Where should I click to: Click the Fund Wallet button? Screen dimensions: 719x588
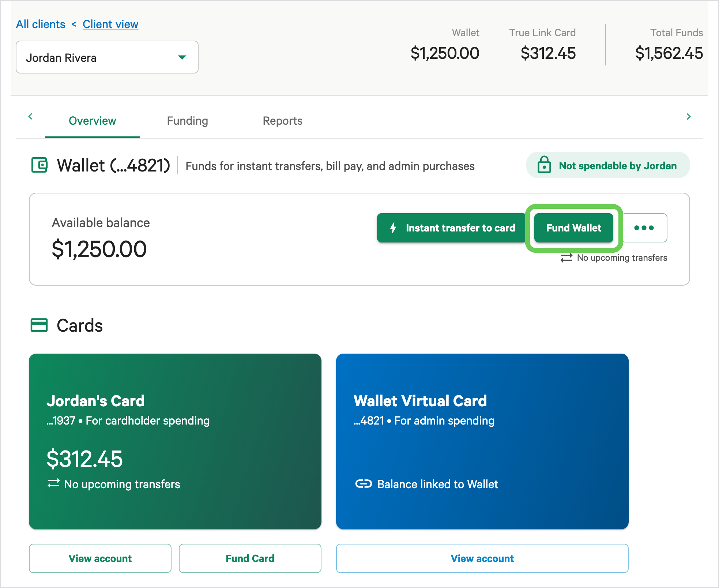click(x=574, y=228)
